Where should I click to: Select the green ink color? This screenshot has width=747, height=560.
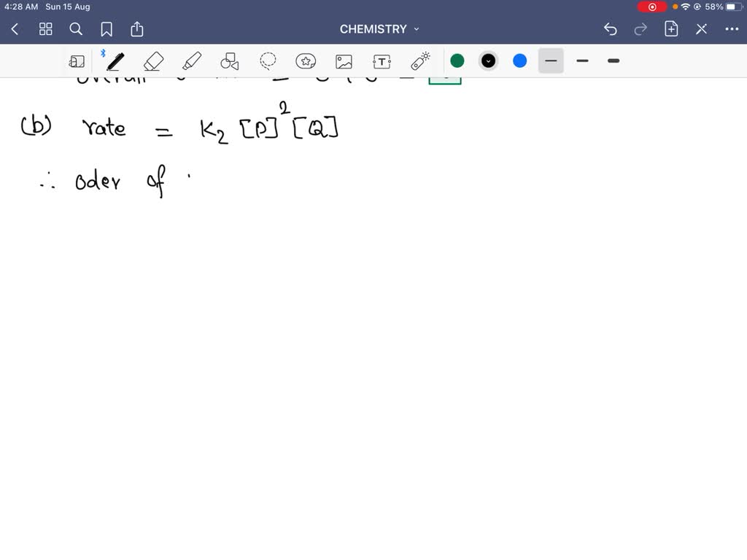coord(457,61)
